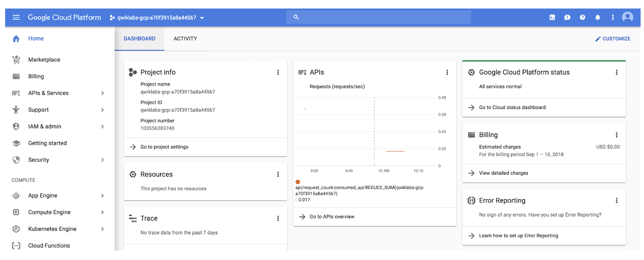Open Project info card options menu
The width and height of the screenshot is (644, 260).
(x=278, y=72)
